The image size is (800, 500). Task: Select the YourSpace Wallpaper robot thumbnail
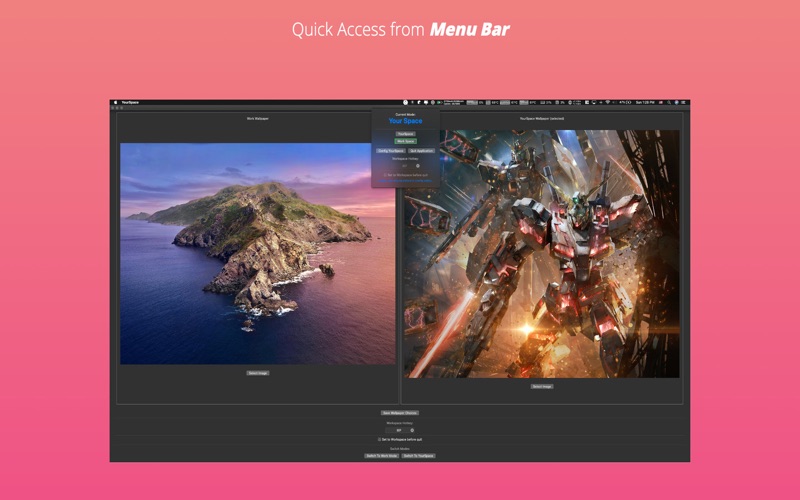click(x=542, y=254)
